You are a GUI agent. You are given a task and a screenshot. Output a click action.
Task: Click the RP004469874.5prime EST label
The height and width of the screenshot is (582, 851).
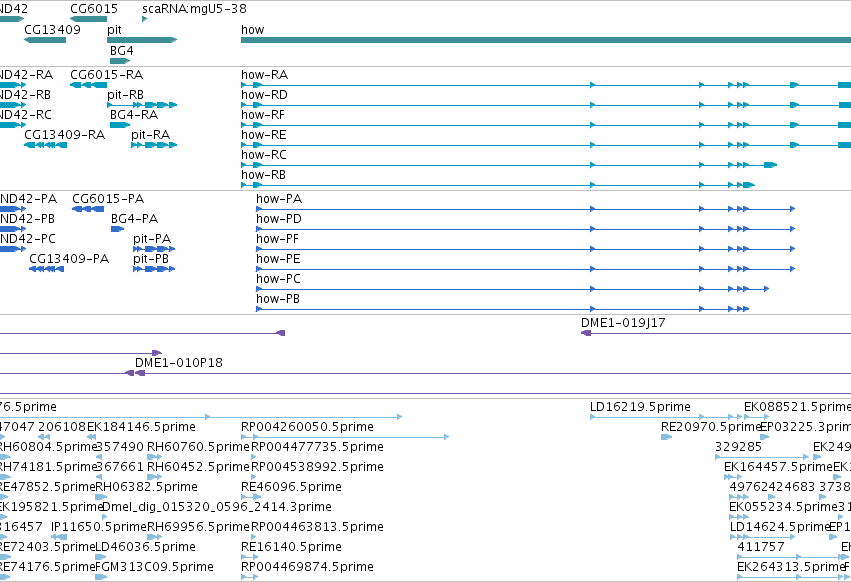[x=307, y=567]
